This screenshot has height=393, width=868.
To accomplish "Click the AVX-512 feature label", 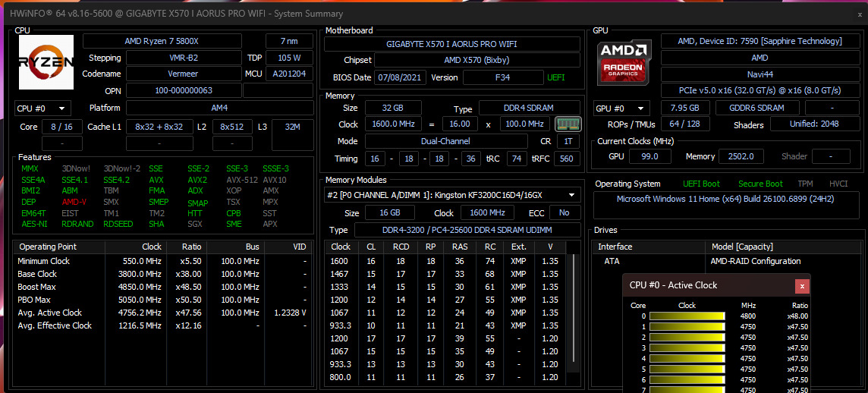I will [x=241, y=180].
